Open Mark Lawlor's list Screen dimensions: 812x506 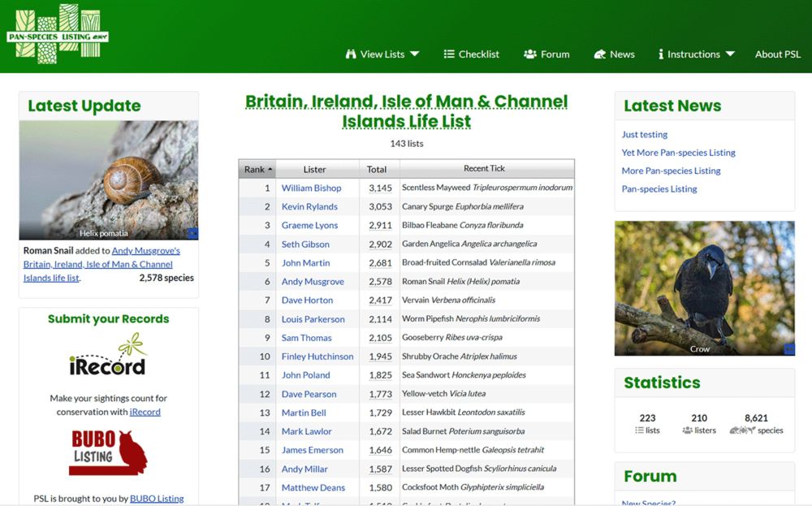pos(307,431)
